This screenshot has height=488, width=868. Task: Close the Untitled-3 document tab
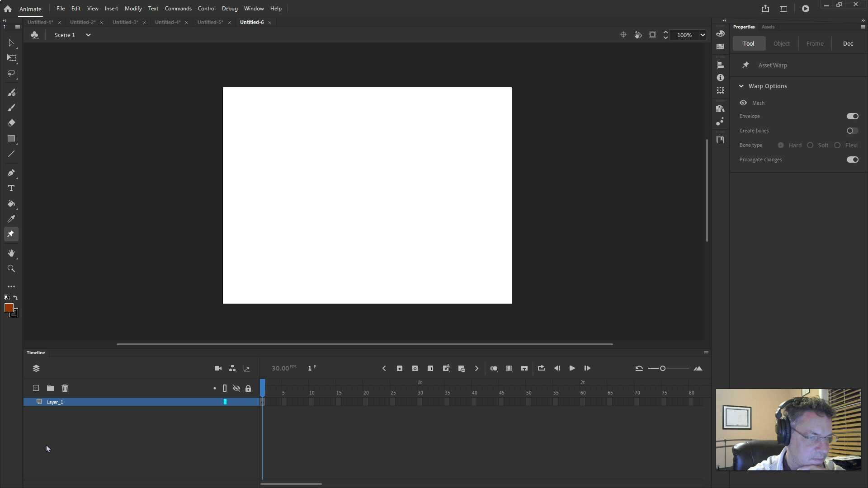click(144, 22)
